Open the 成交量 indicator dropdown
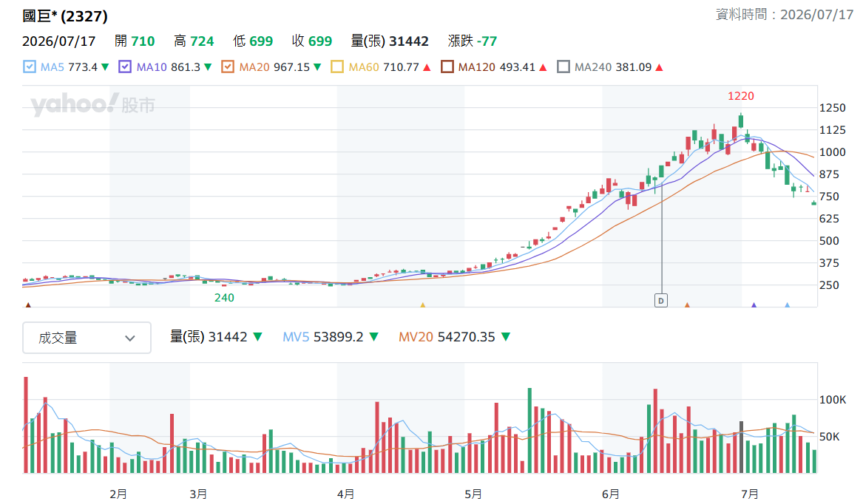Screen dimensions: 863x504 [x=87, y=338]
